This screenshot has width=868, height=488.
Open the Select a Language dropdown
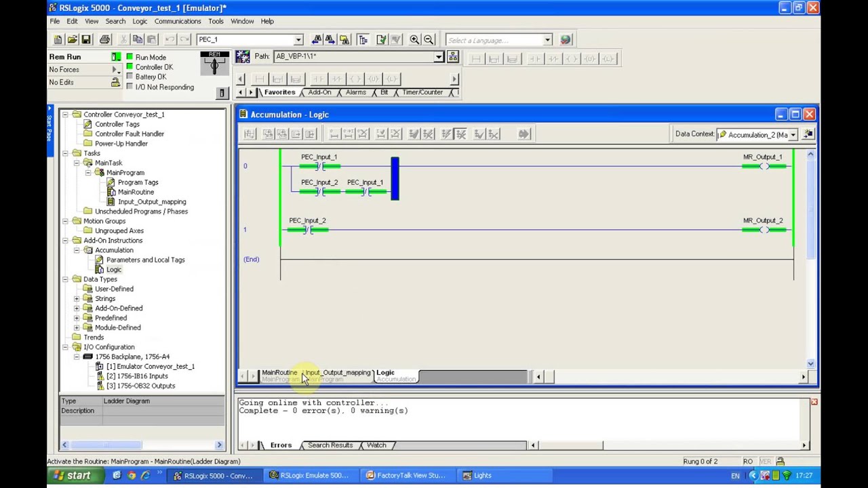(547, 40)
